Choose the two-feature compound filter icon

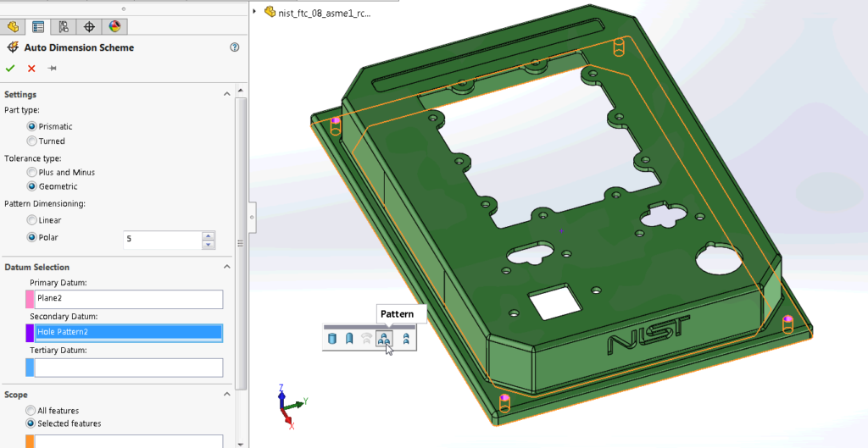pos(406,339)
